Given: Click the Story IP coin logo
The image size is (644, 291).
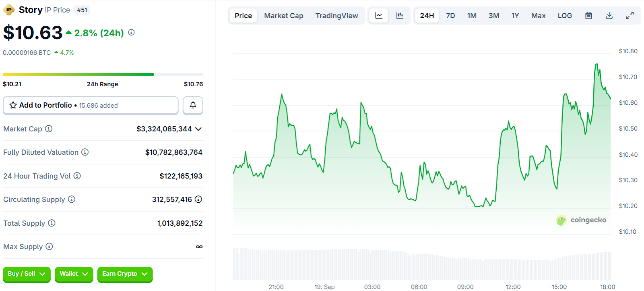Looking at the screenshot, I should [9, 10].
